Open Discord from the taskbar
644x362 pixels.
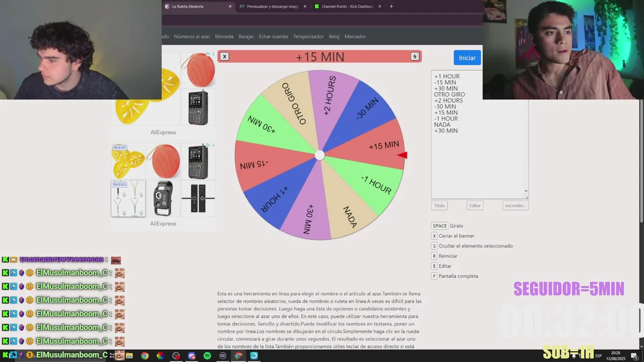[x=192, y=356]
